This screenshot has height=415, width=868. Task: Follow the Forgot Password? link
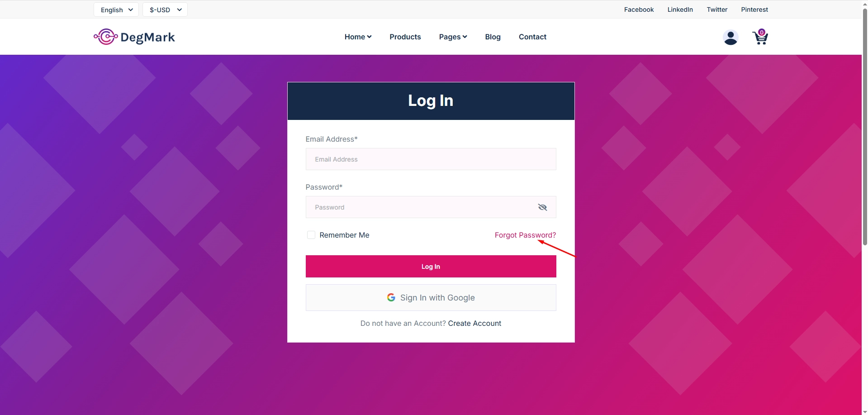tap(525, 235)
